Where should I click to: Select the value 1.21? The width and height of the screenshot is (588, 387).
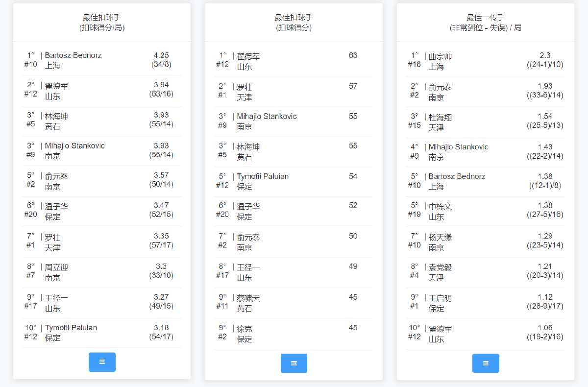click(545, 266)
